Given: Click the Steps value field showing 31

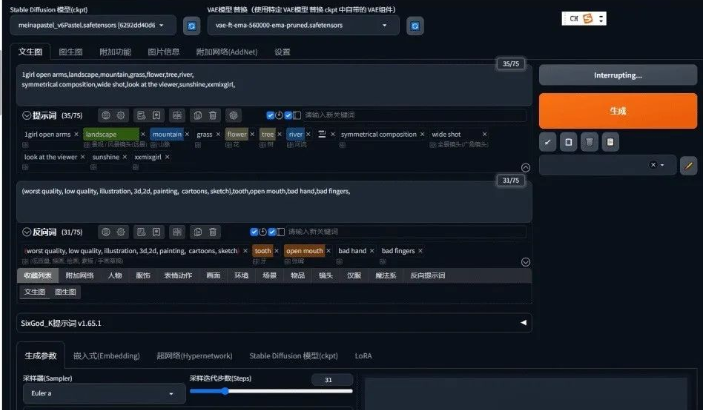Looking at the screenshot, I should (x=332, y=380).
